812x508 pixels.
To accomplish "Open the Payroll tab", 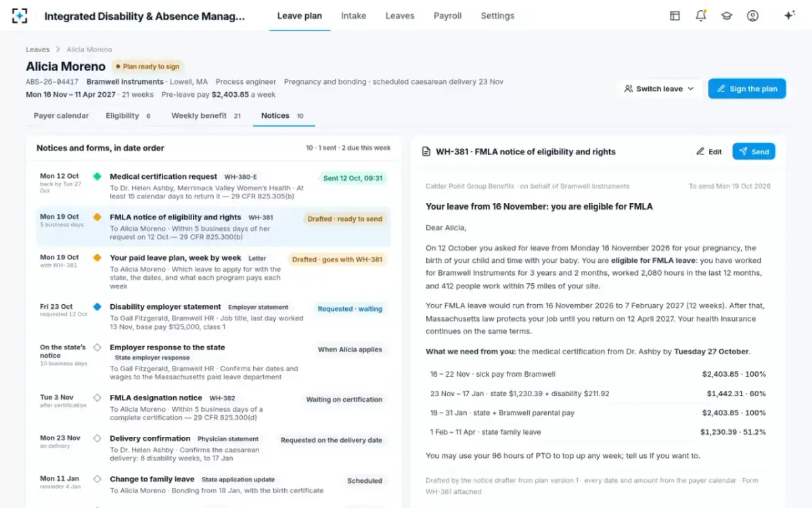I will (447, 16).
